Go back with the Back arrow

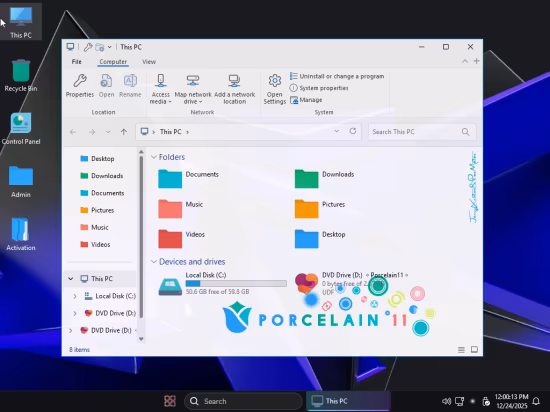[x=73, y=132]
